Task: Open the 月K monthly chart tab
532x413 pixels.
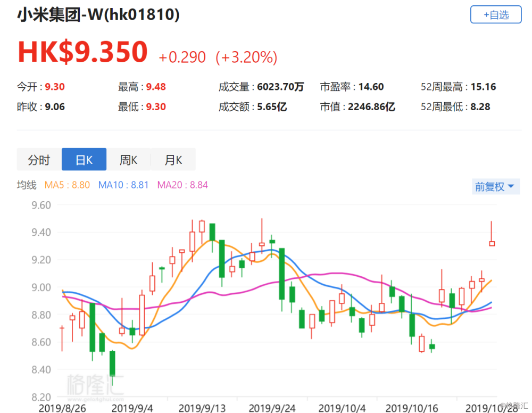Action: click(x=173, y=160)
